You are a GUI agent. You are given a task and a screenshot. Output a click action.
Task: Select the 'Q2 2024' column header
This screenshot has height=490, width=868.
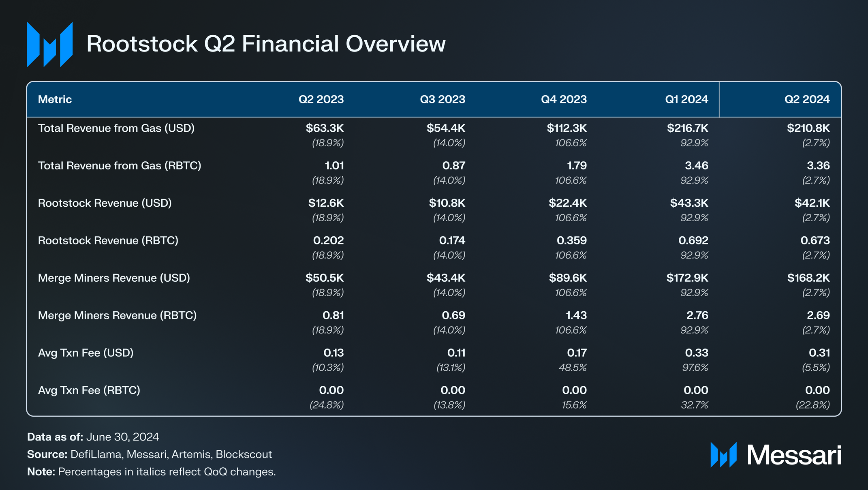(807, 99)
